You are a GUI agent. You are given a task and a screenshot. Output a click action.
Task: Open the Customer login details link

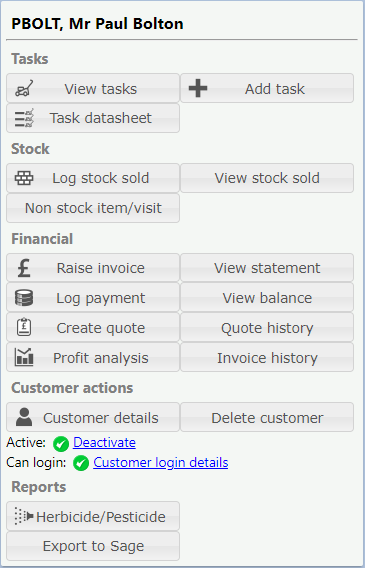[161, 463]
